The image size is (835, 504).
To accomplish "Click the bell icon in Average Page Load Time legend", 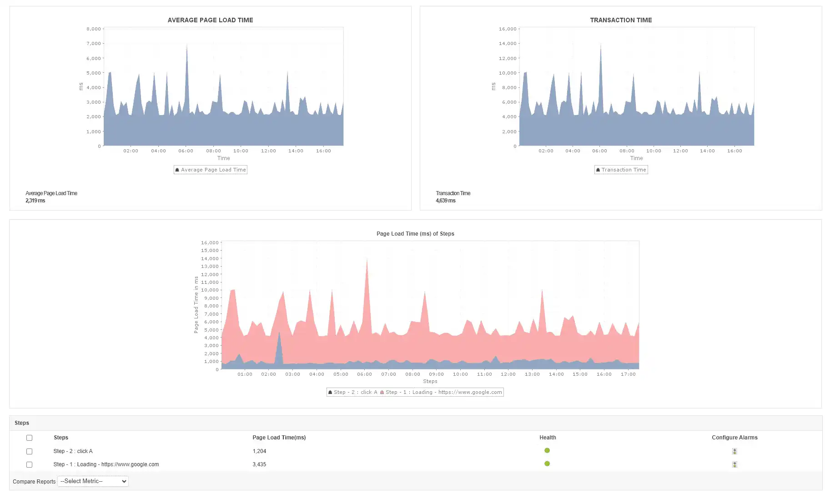I will (x=178, y=169).
